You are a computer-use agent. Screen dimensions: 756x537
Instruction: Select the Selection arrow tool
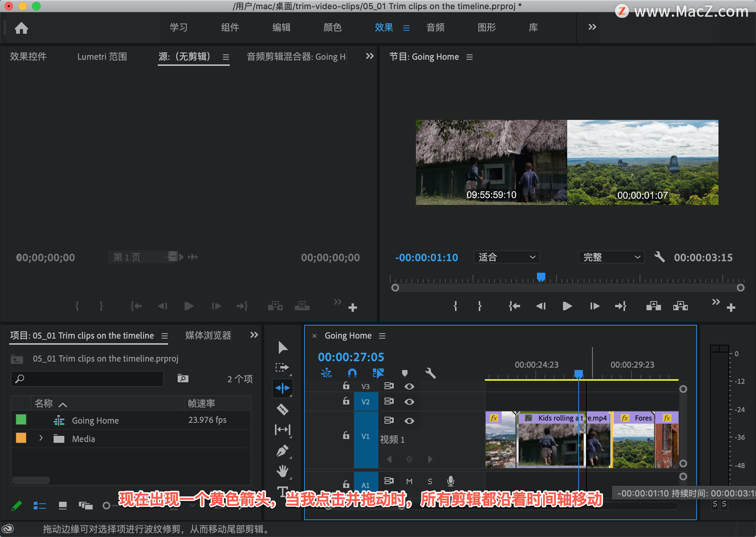282,347
